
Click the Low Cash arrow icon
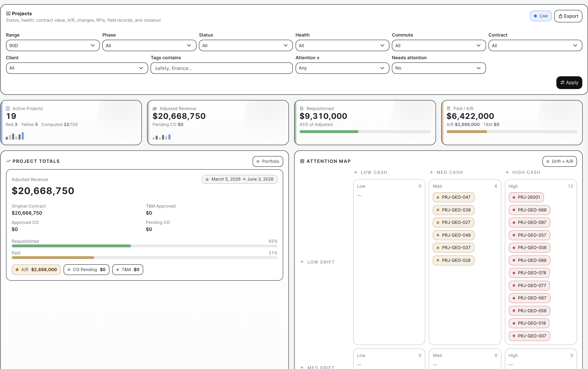click(x=355, y=172)
